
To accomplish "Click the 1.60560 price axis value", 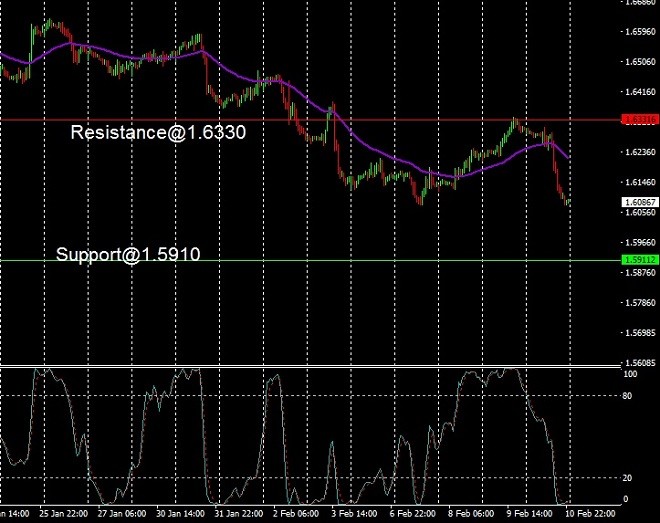I will [x=640, y=212].
